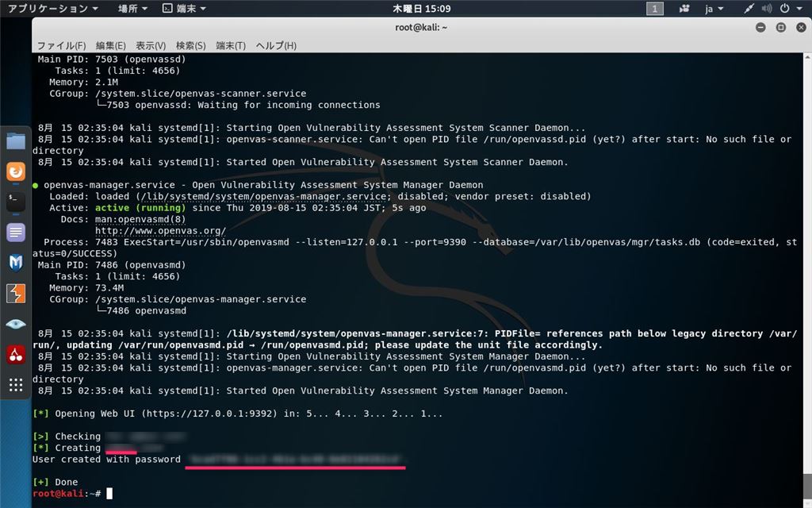This screenshot has height=508, width=812.
Task: Launch Metasploit from the dock
Action: [x=16, y=263]
